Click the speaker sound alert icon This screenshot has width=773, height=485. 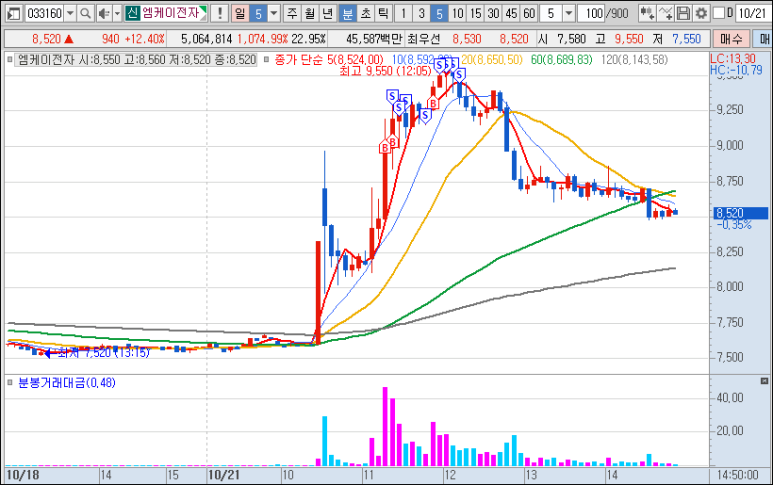tap(103, 13)
